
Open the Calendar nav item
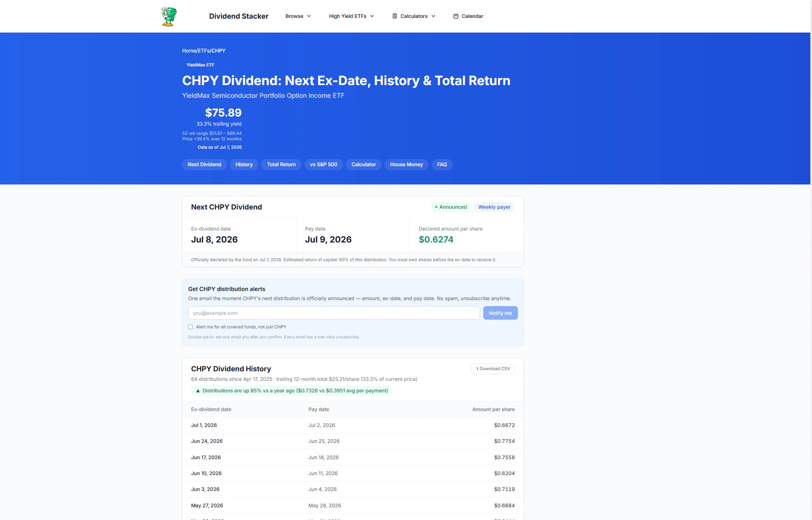pos(468,16)
